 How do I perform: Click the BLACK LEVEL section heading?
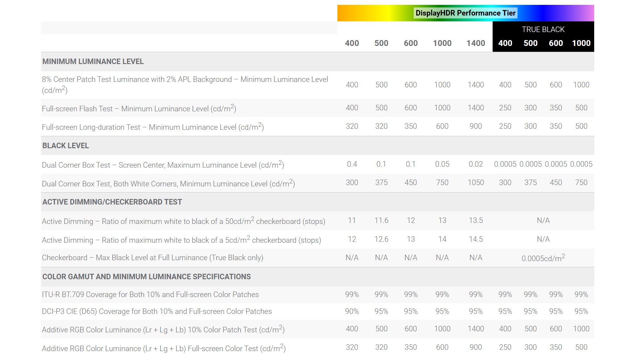coord(66,146)
